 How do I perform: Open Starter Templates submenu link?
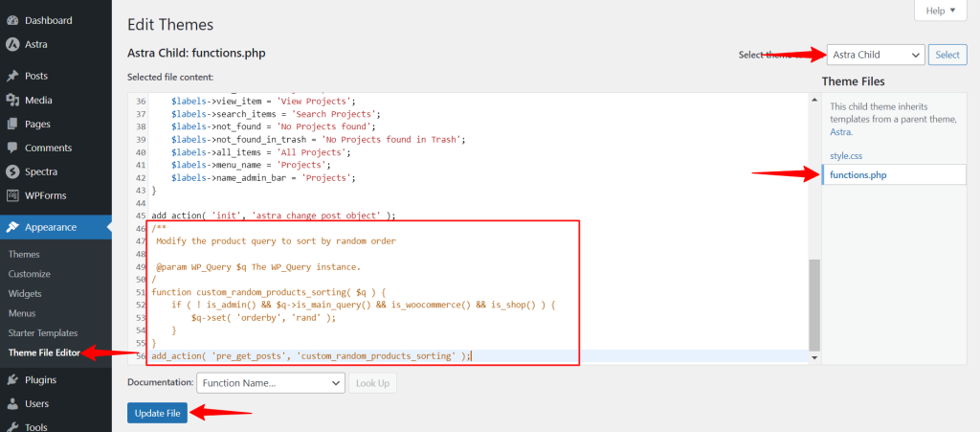pyautogui.click(x=43, y=333)
